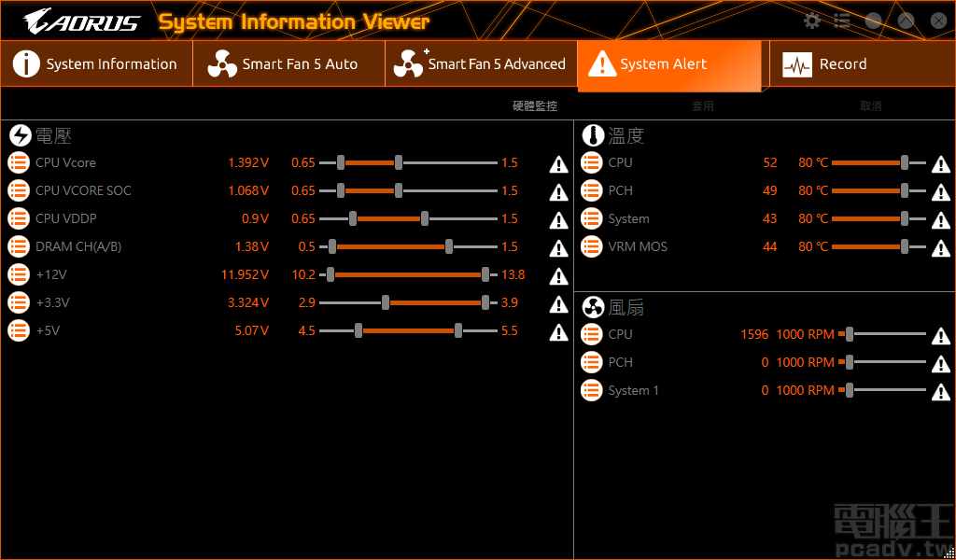Click the System temperature list icon
The image size is (956, 560).
click(591, 218)
